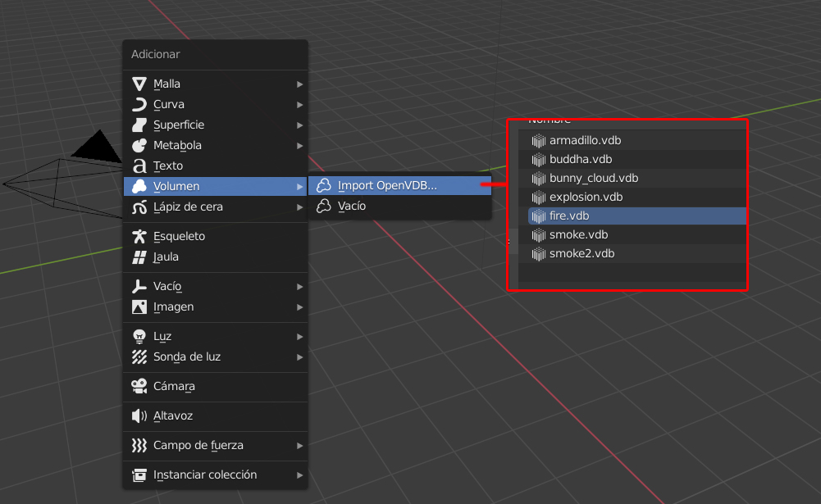This screenshot has width=821, height=504.
Task: Click the Volumen cloud icon
Action: (139, 186)
